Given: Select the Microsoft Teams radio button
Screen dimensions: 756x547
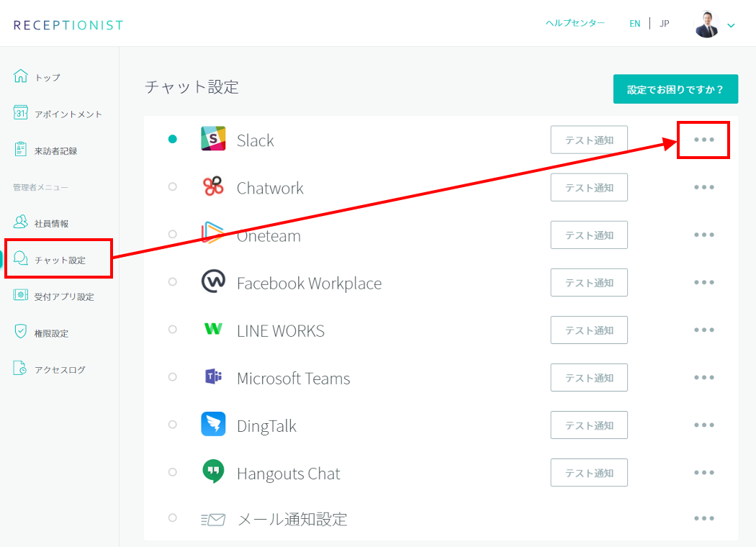Looking at the screenshot, I should tap(172, 377).
